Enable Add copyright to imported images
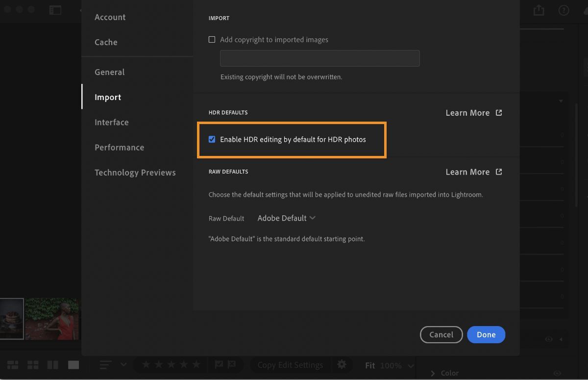This screenshot has height=380, width=588. pyautogui.click(x=212, y=39)
